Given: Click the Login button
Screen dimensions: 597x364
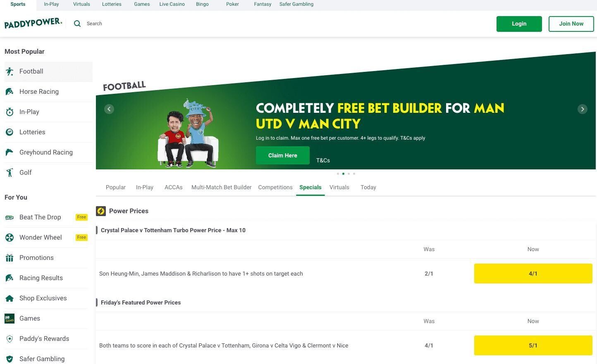Looking at the screenshot, I should pos(519,24).
